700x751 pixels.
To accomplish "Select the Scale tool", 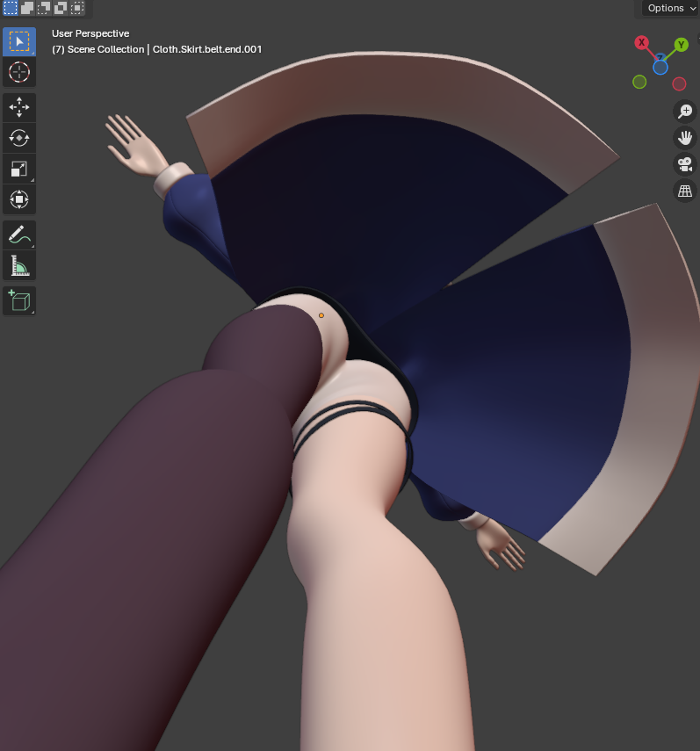I will [x=18, y=169].
